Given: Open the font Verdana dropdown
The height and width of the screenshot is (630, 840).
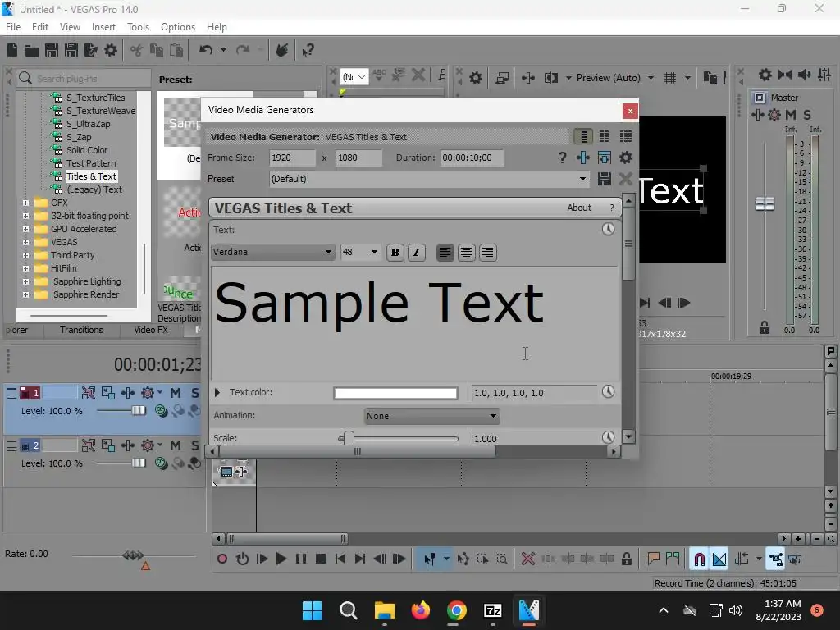Looking at the screenshot, I should 272,252.
